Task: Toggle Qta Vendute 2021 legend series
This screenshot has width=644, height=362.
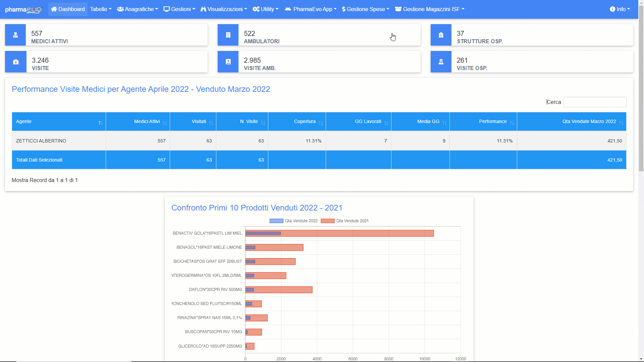Action: tap(345, 221)
